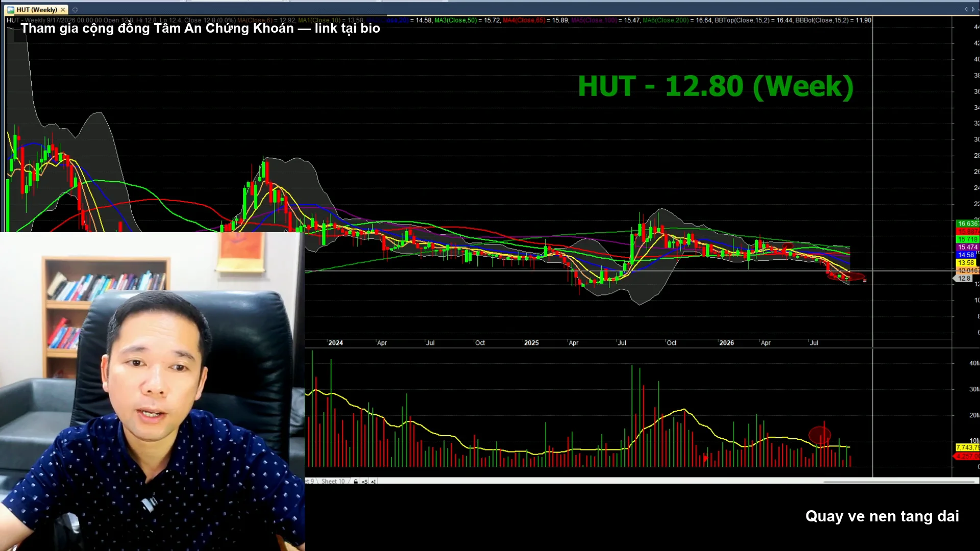Toggle the chart sheet lock icon
This screenshot has height=551, width=980.
356,481
